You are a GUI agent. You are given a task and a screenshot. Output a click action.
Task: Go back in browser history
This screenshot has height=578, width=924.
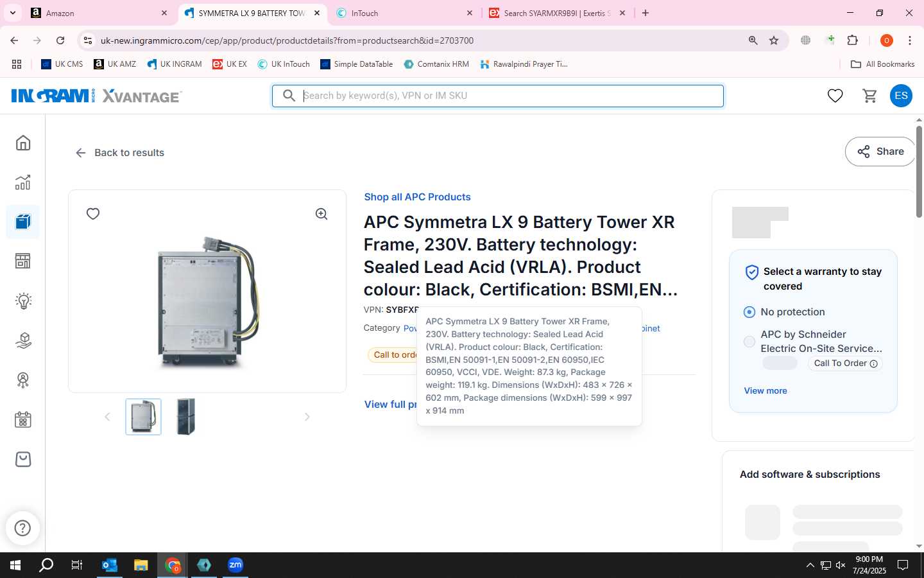click(x=14, y=40)
